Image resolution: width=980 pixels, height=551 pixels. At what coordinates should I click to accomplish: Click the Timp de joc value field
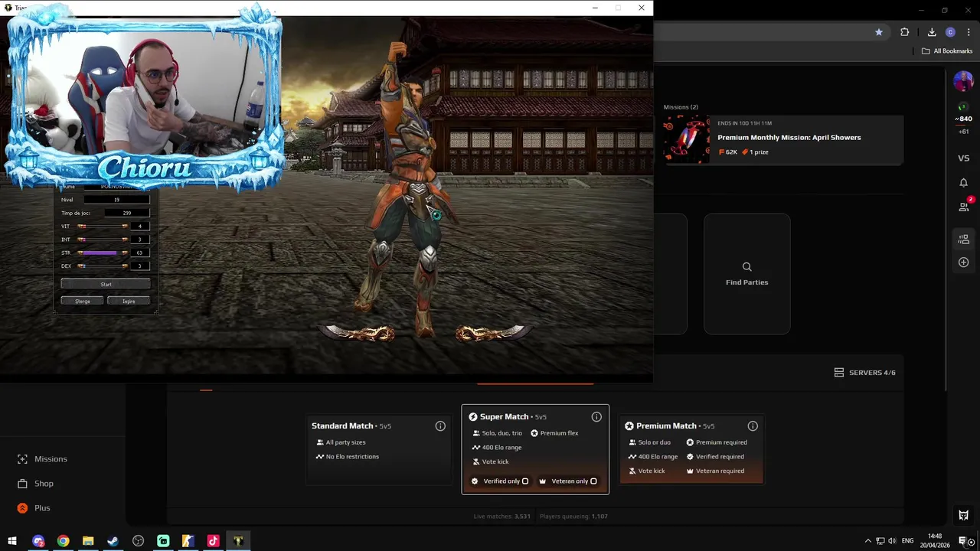tap(126, 213)
